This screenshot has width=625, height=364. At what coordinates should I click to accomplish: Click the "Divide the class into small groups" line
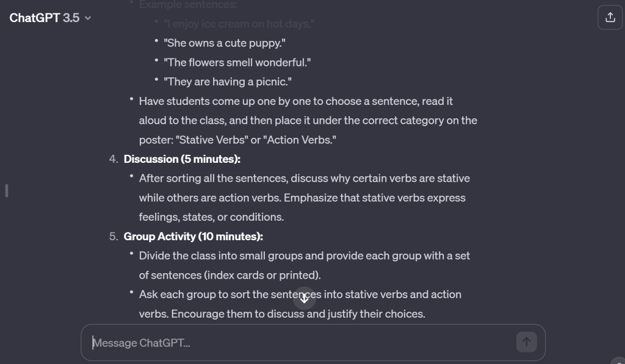[x=305, y=255]
